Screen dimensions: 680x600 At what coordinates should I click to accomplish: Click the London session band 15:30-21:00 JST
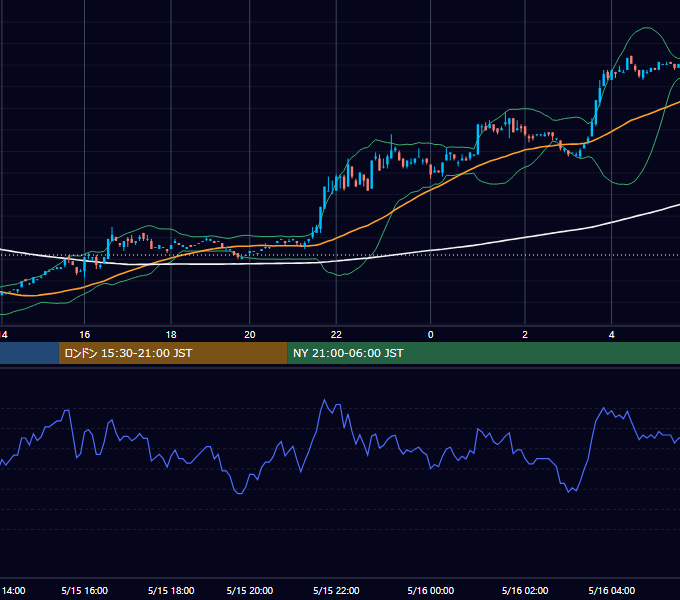(x=173, y=353)
